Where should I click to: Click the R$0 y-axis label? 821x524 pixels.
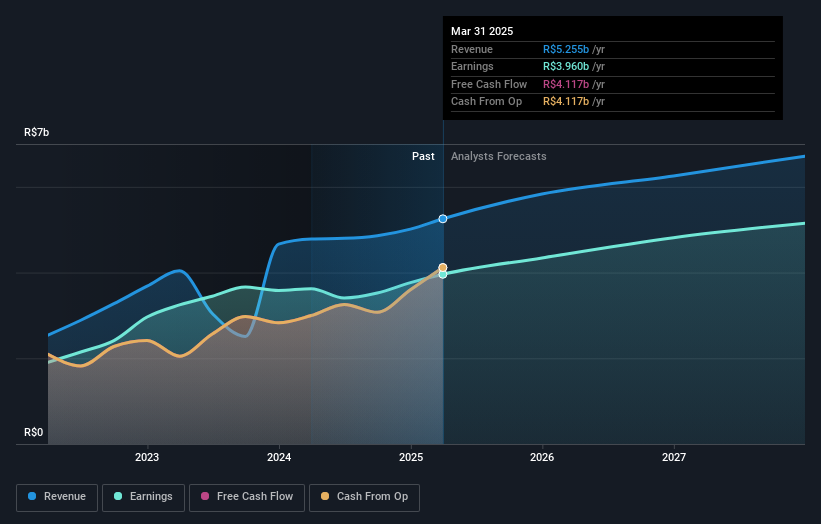[x=34, y=432]
